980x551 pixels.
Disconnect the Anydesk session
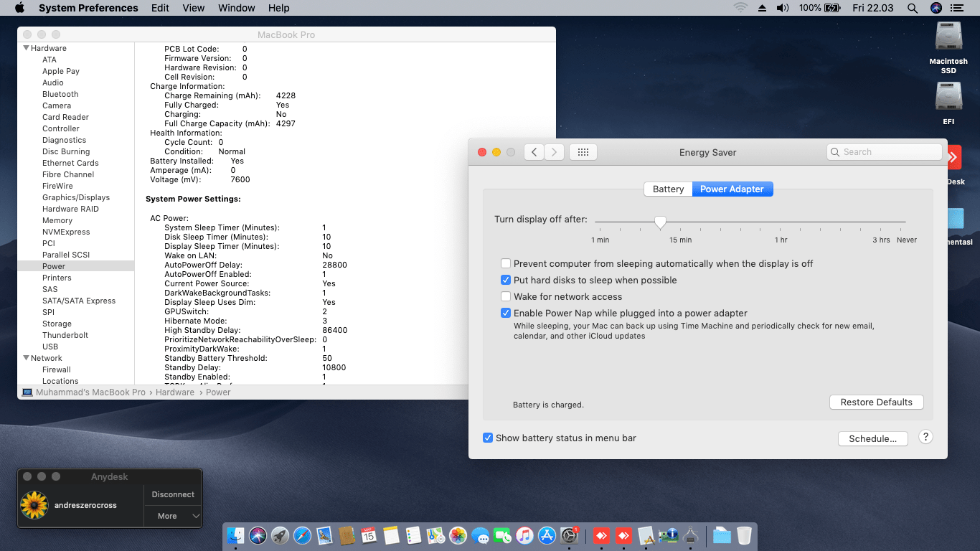click(x=173, y=494)
